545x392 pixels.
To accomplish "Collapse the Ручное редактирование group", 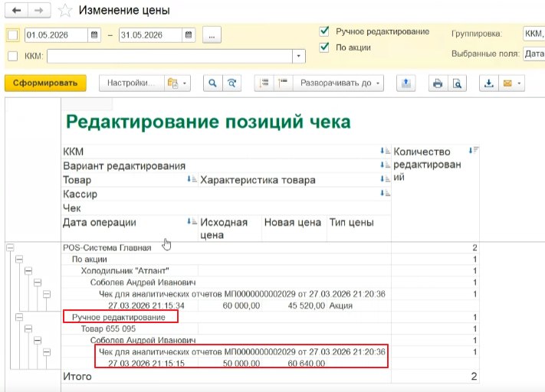I will [19, 317].
